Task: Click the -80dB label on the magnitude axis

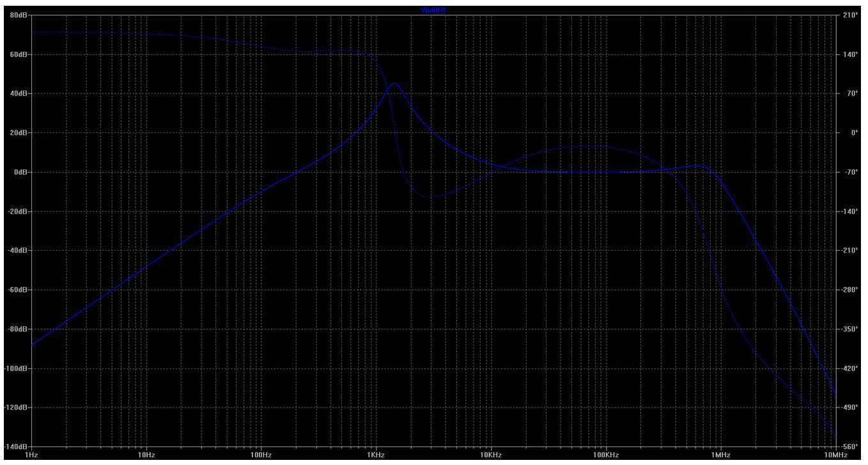Action: pos(17,329)
